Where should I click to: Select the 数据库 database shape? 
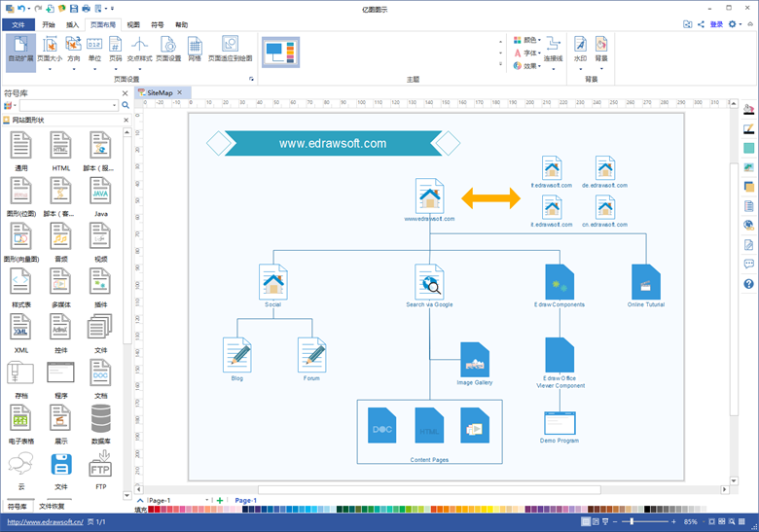click(100, 424)
